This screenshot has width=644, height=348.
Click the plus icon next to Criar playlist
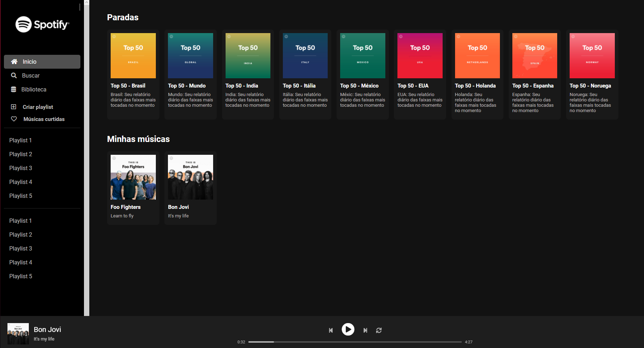14,107
